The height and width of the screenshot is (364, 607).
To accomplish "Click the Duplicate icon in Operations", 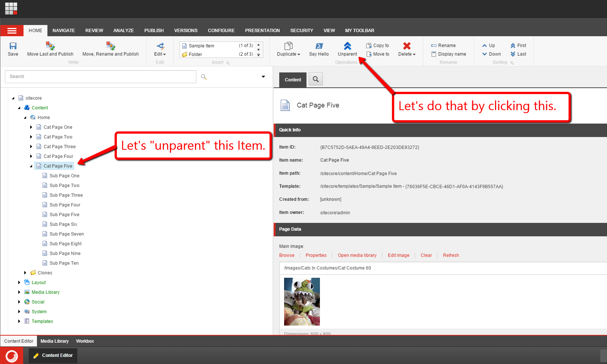I will coord(288,46).
